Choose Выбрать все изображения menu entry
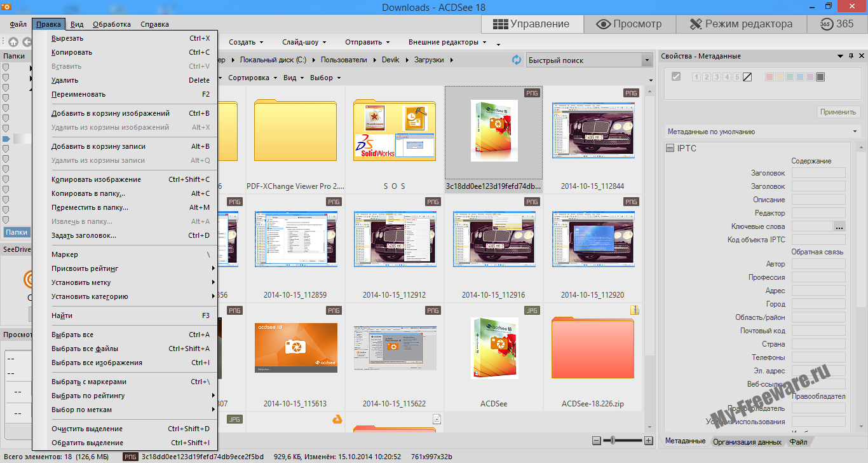Screen dimensions: 868x463 click(x=125, y=363)
